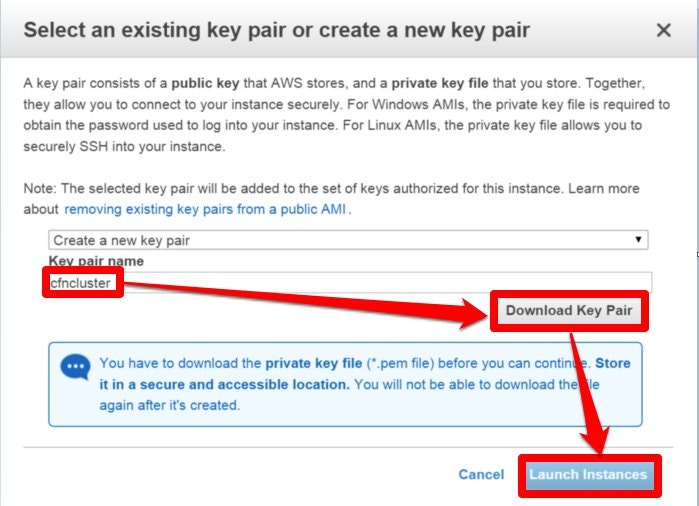
Task: Click the Download Key Pair button
Action: point(569,310)
